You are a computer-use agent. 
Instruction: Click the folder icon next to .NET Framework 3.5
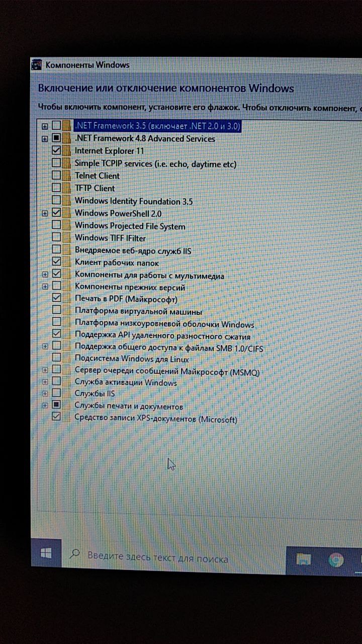[x=67, y=125]
